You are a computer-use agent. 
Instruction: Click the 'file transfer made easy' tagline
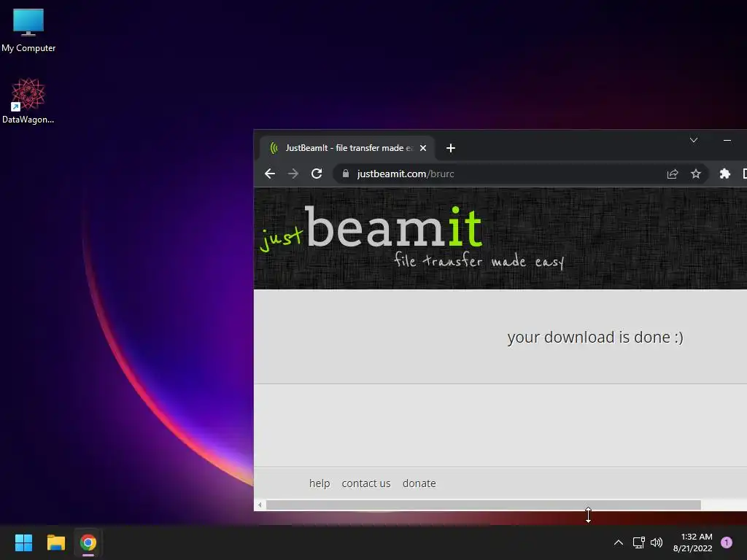(x=479, y=261)
